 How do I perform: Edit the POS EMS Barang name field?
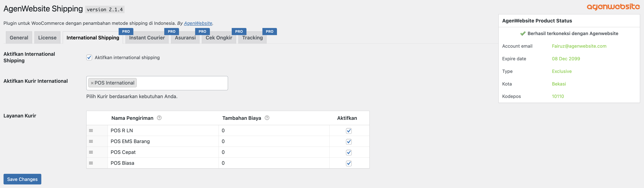pos(163,141)
